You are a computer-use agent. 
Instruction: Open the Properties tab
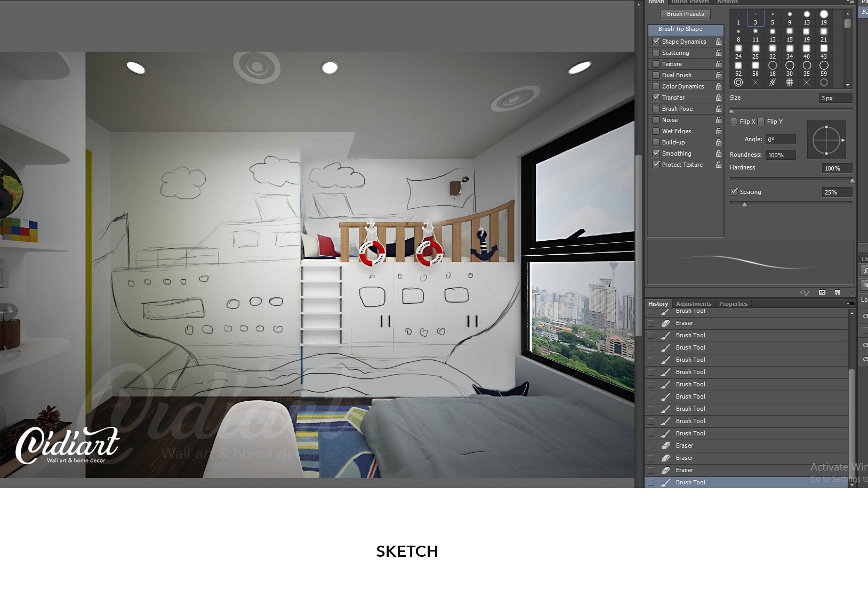coord(733,304)
